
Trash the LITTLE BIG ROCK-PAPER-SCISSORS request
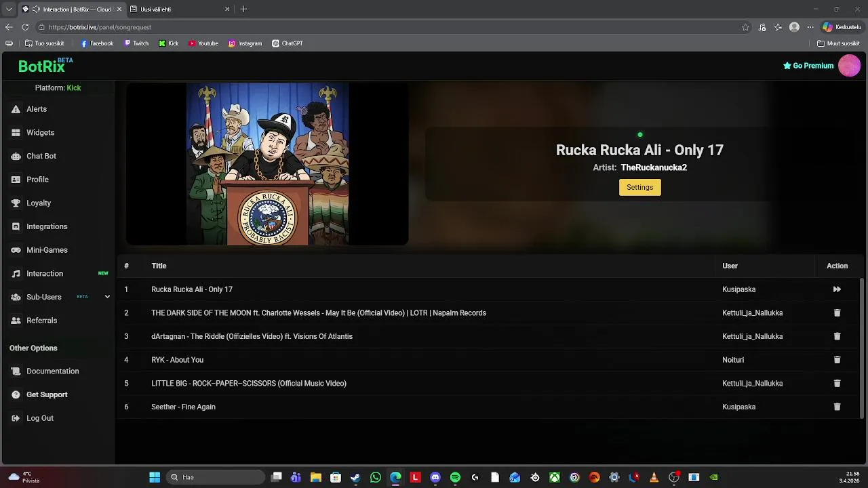click(x=837, y=384)
